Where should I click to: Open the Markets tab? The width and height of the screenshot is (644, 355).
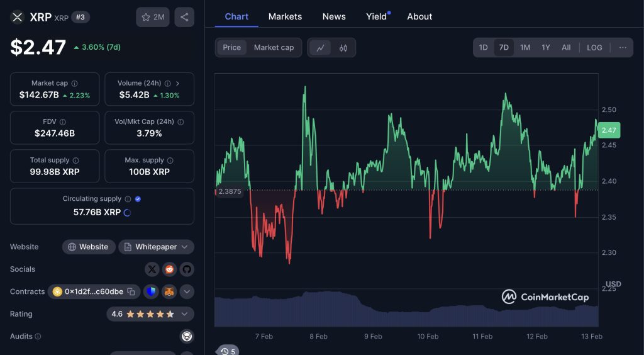(x=285, y=16)
